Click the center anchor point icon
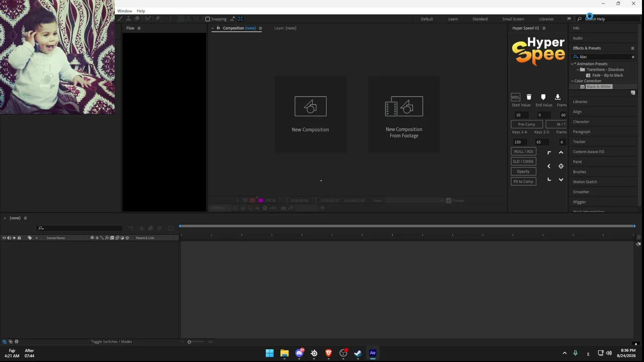The width and height of the screenshot is (644, 362). [561, 166]
